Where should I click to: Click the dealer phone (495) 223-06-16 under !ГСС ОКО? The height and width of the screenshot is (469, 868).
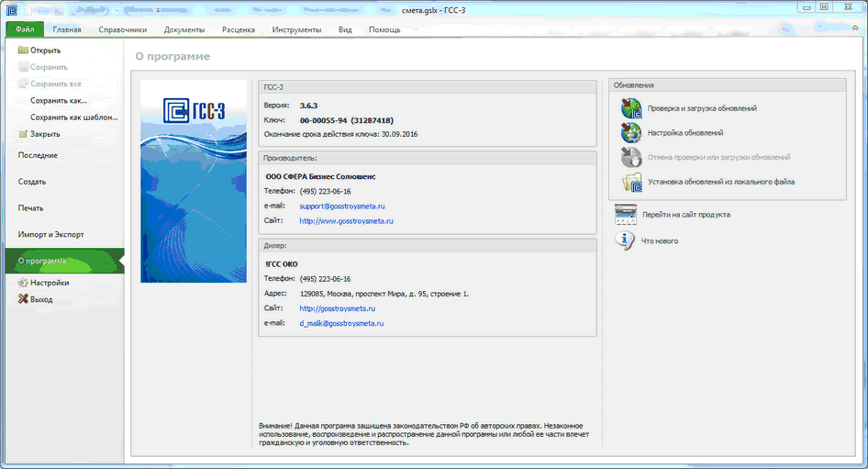[325, 279]
